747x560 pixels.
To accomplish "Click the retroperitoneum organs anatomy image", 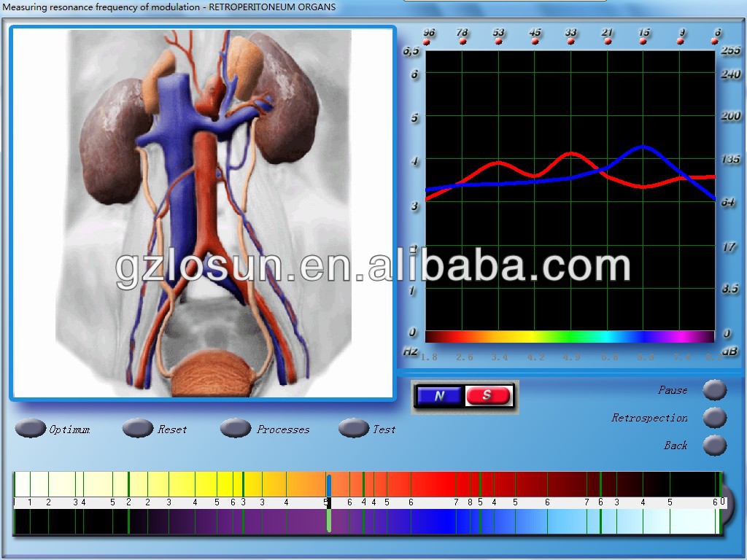I will (x=204, y=213).
